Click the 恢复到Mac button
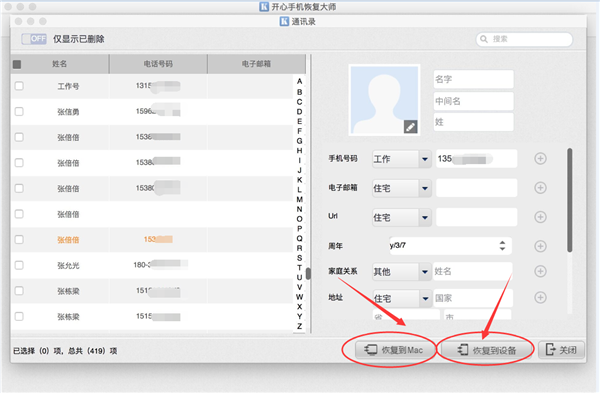Image resolution: width=600 pixels, height=393 pixels. [x=395, y=350]
